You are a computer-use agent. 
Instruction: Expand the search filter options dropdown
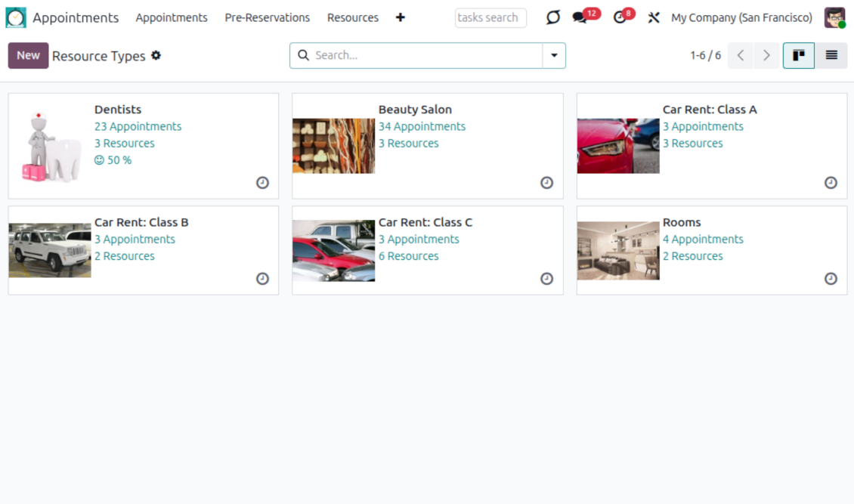click(x=554, y=55)
